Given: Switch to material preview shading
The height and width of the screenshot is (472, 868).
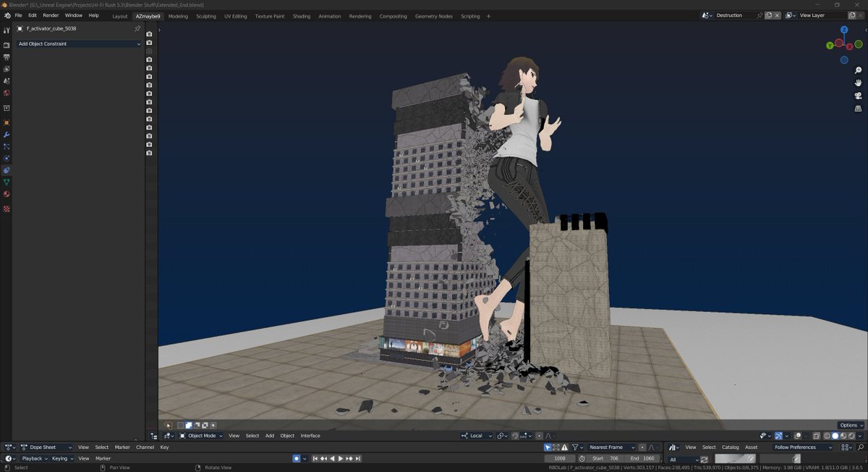Looking at the screenshot, I should (x=843, y=436).
